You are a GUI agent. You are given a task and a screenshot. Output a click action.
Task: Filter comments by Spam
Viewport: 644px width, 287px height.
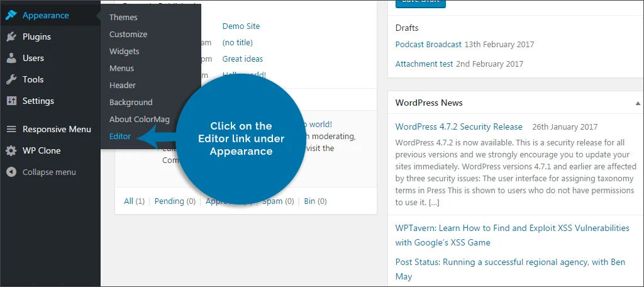(273, 201)
